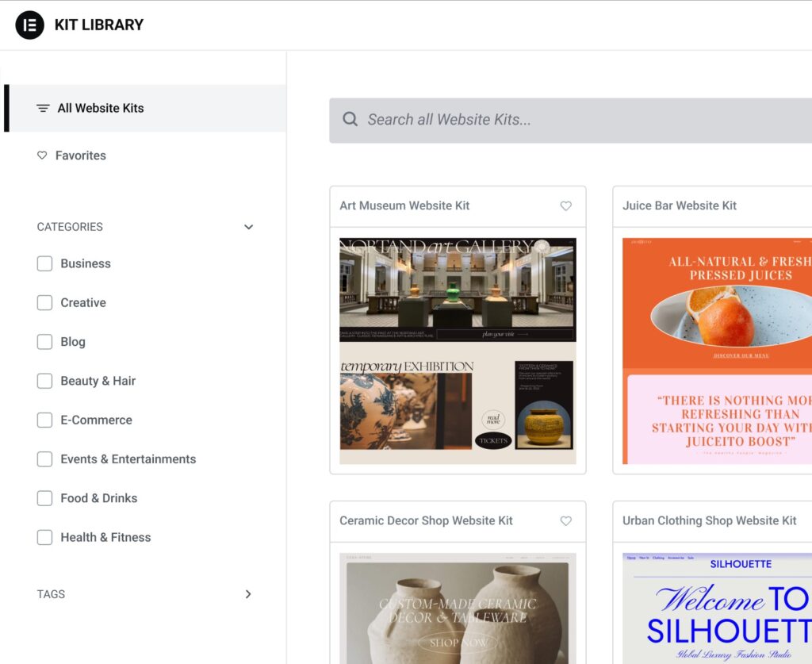Click the filter icon beside All Website Kits

pos(43,108)
